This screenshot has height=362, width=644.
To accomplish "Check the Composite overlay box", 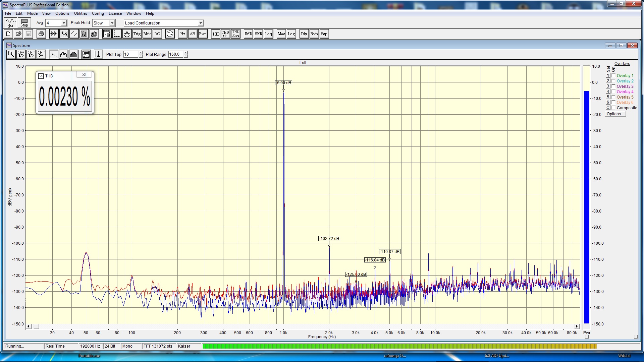I will point(613,108).
